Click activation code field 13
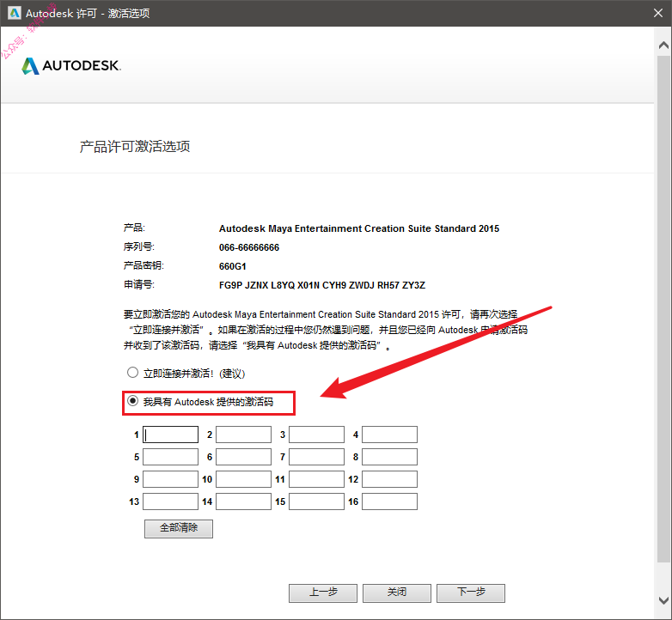The image size is (672, 620). (x=170, y=501)
